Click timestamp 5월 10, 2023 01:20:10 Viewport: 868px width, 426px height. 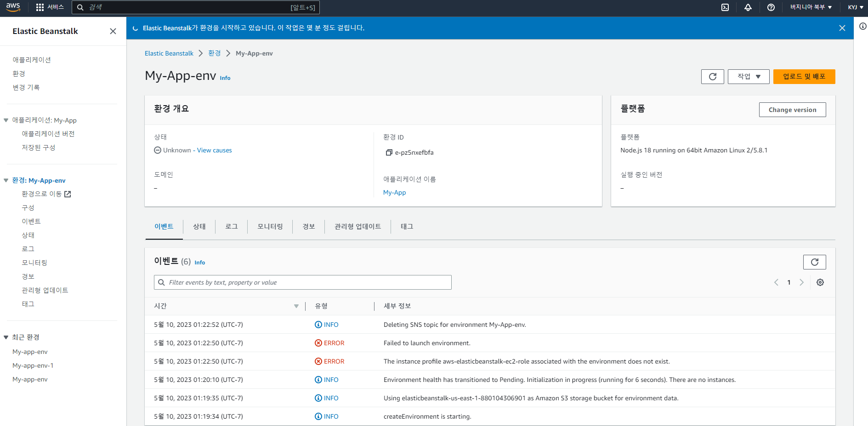coord(199,380)
